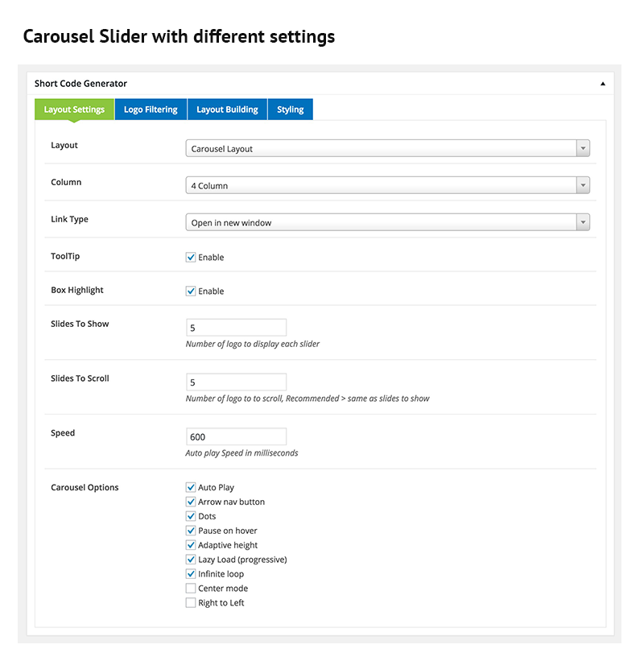644x653 pixels.
Task: Open the Carousel Layout dropdown
Action: pyautogui.click(x=387, y=149)
